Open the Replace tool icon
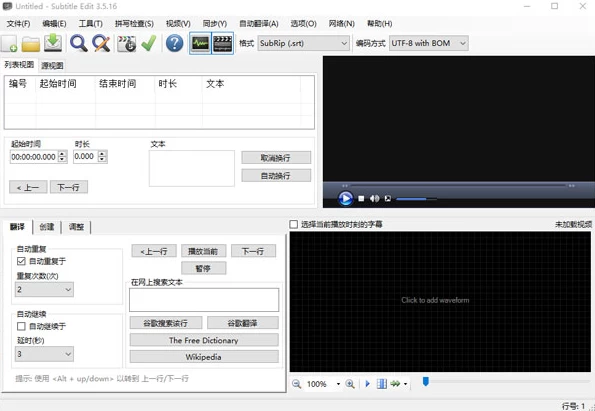This screenshot has width=595, height=411. (x=101, y=43)
